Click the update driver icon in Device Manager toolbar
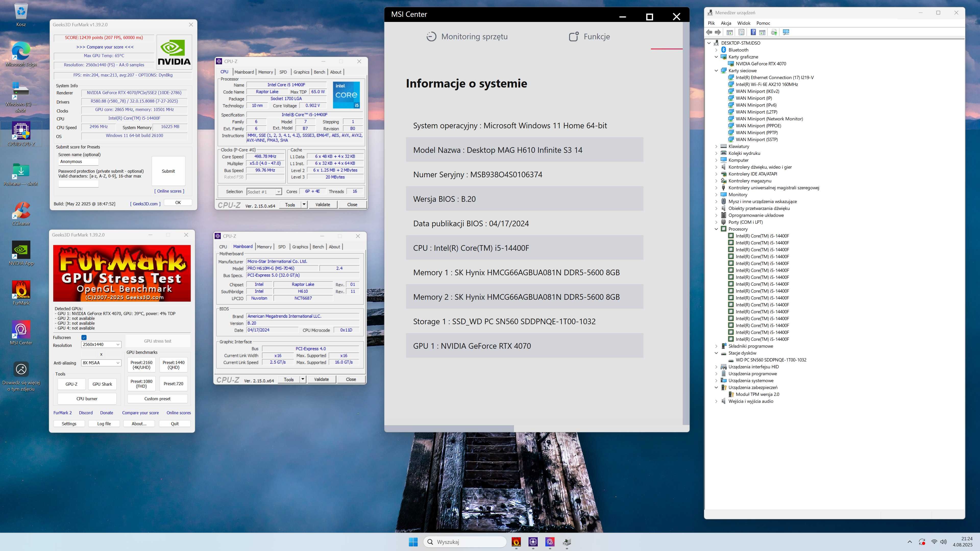Screen dimensions: 980x551 (x=774, y=32)
